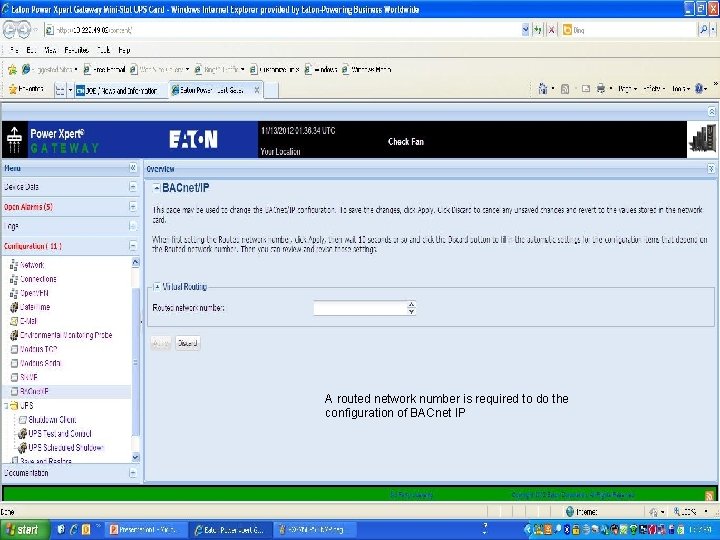Open the View menu
Image resolution: width=720 pixels, height=540 pixels.
click(50, 50)
